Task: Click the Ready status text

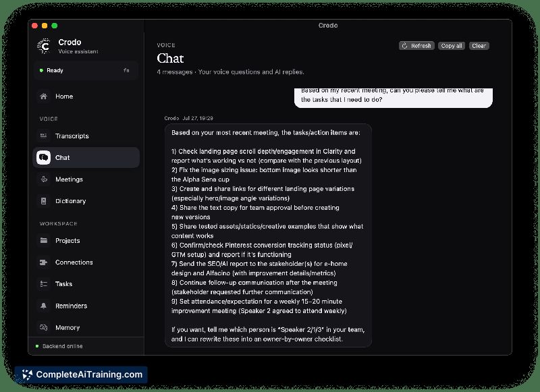Action: click(55, 70)
